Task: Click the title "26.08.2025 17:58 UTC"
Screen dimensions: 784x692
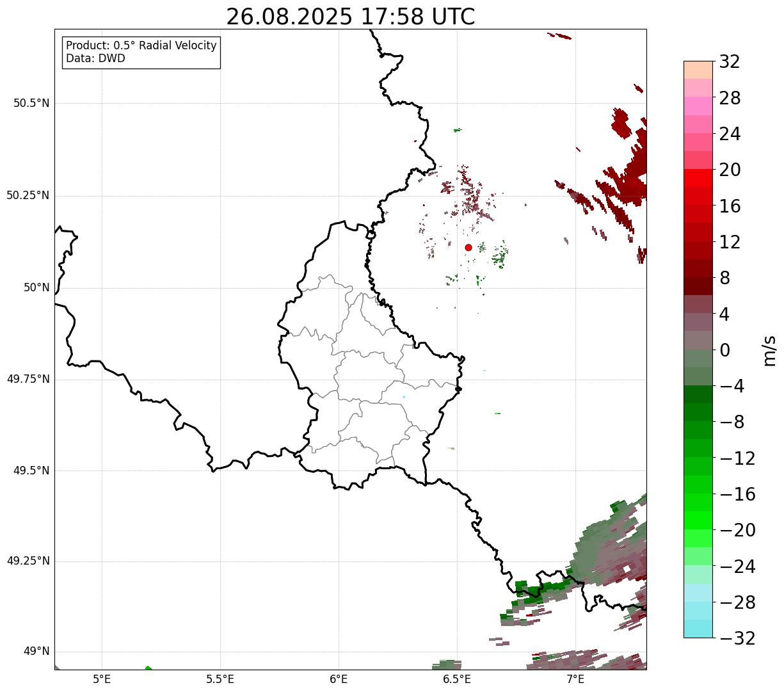Action: click(x=351, y=17)
